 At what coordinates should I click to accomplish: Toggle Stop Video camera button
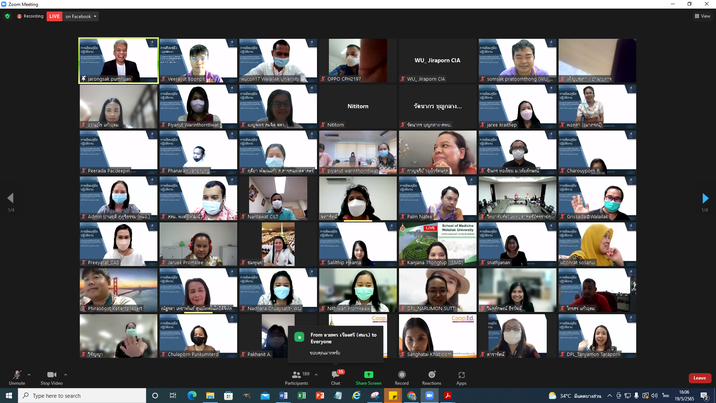(51, 375)
